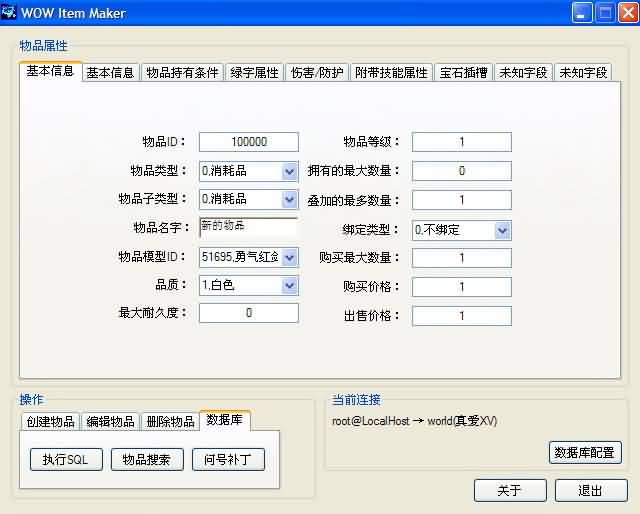This screenshot has width=640, height=514.
Task: Open the 物品持有条件 tab
Action: [x=182, y=73]
